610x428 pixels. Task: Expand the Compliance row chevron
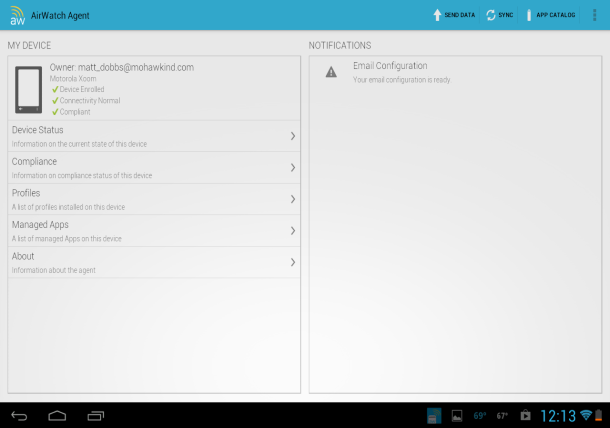(x=292, y=167)
